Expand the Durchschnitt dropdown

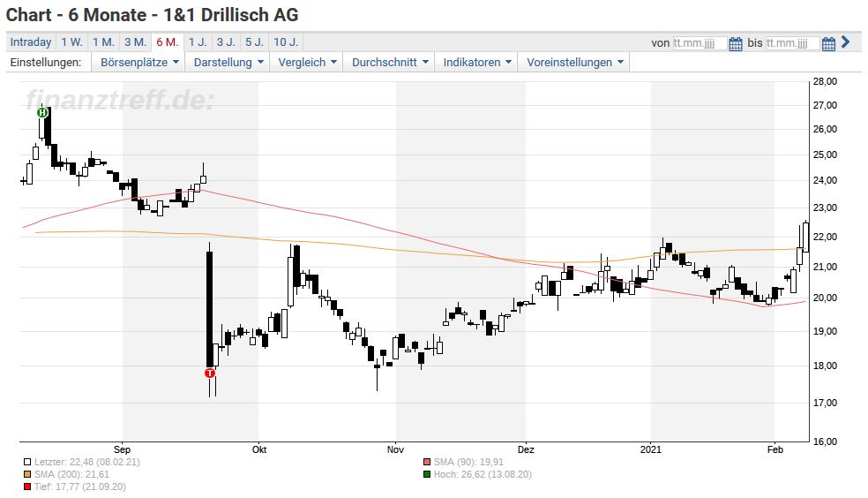[x=390, y=63]
